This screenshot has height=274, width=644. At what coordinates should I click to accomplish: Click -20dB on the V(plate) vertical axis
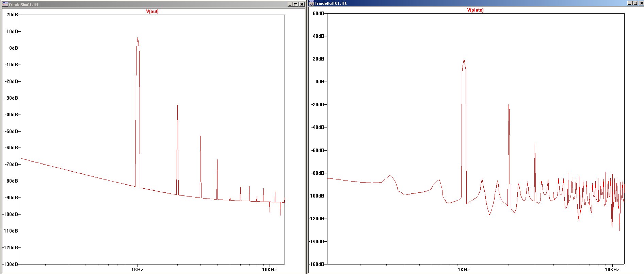point(318,104)
